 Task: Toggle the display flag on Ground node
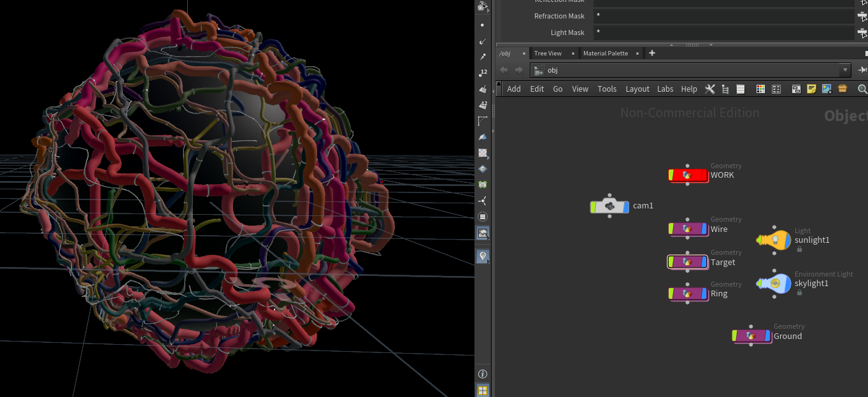767,336
